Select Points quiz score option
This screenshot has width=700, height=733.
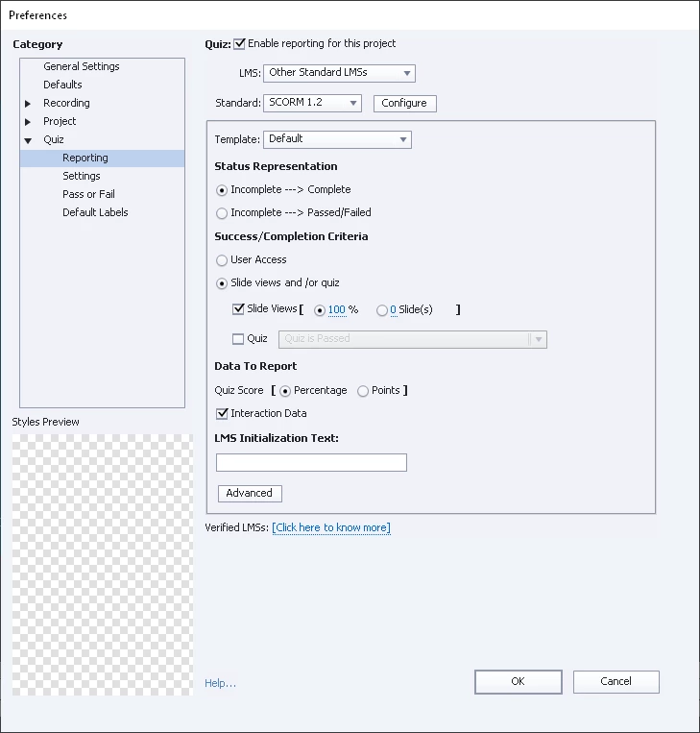(363, 391)
